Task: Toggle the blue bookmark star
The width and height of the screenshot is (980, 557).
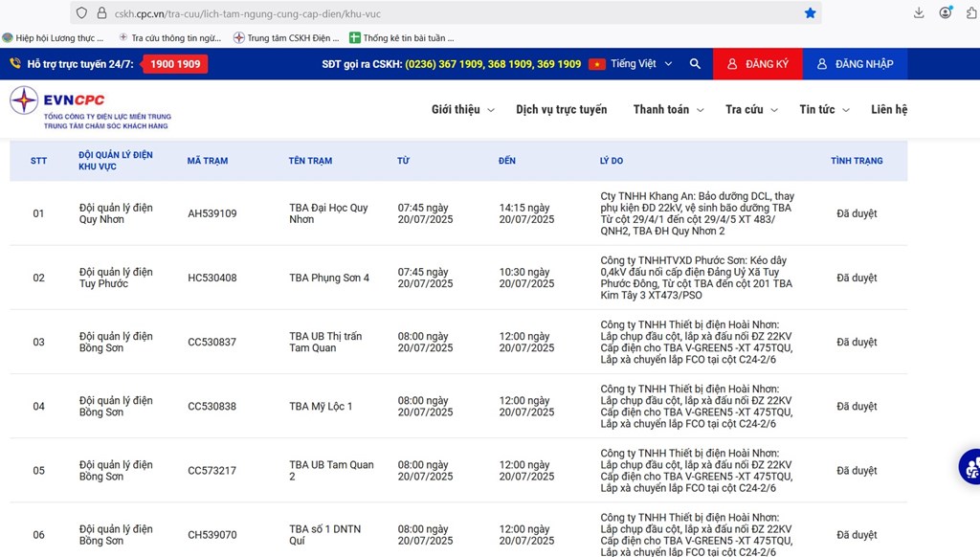Action: (810, 13)
